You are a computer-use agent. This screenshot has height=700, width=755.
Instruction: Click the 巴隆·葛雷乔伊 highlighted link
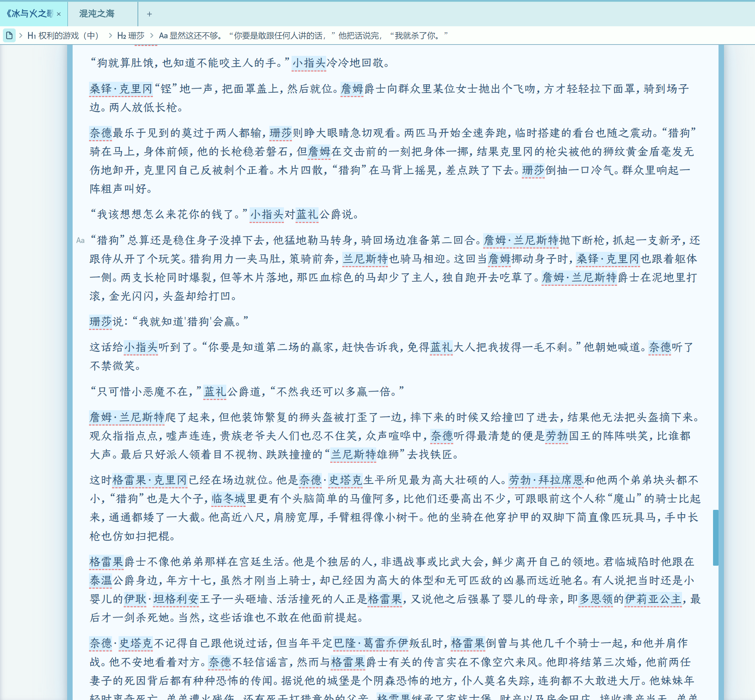click(x=371, y=643)
